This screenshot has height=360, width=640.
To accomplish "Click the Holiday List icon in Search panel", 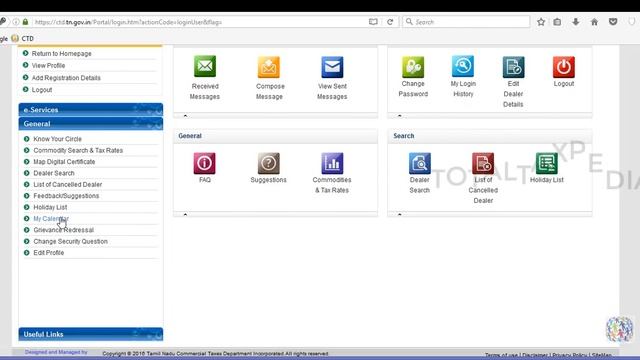I will (x=547, y=163).
